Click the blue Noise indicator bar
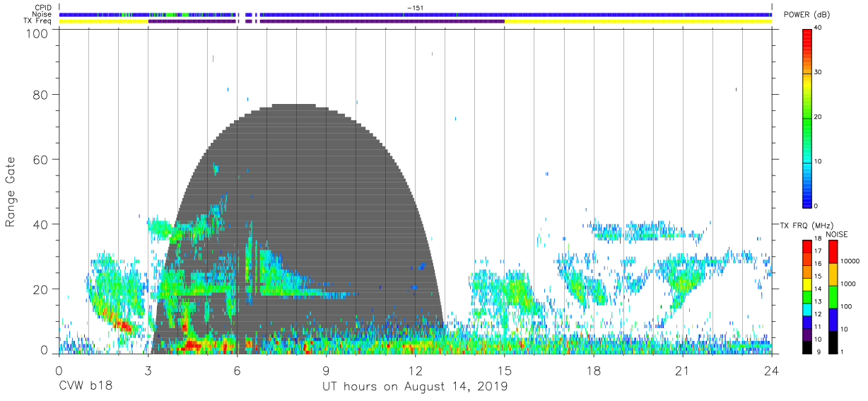The width and height of the screenshot is (868, 401). 415,14
